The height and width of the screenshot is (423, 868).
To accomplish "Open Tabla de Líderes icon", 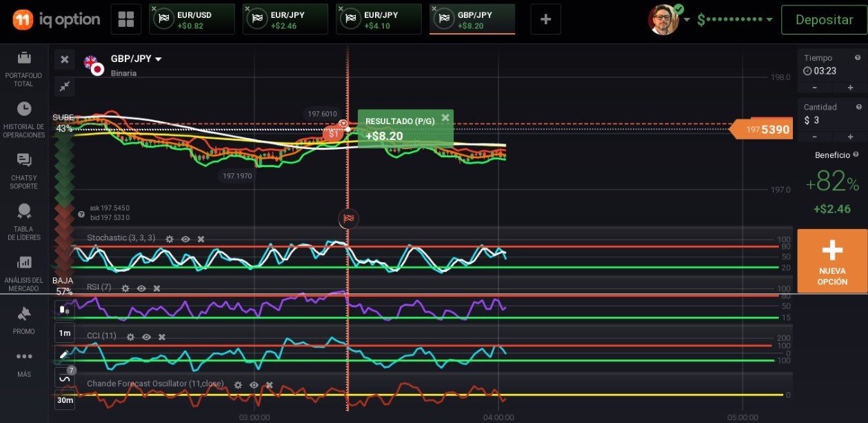I will pyautogui.click(x=24, y=211).
